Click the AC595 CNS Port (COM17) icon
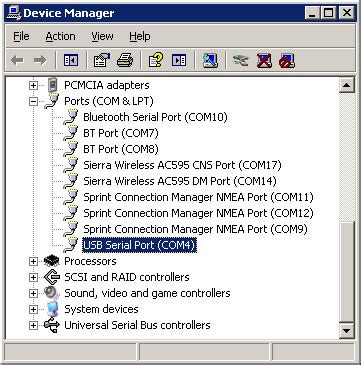 pos(71,165)
